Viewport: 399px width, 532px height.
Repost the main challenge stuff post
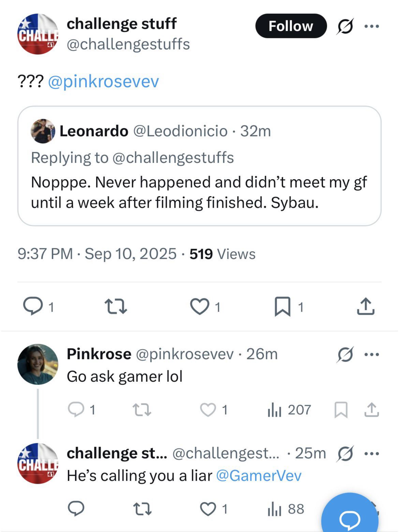[116, 306]
